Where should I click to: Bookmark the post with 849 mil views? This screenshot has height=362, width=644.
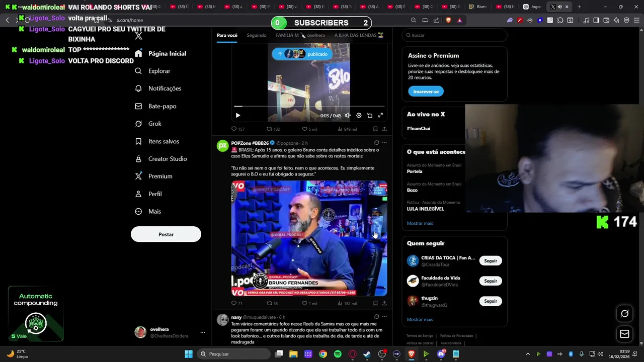tap(375, 129)
